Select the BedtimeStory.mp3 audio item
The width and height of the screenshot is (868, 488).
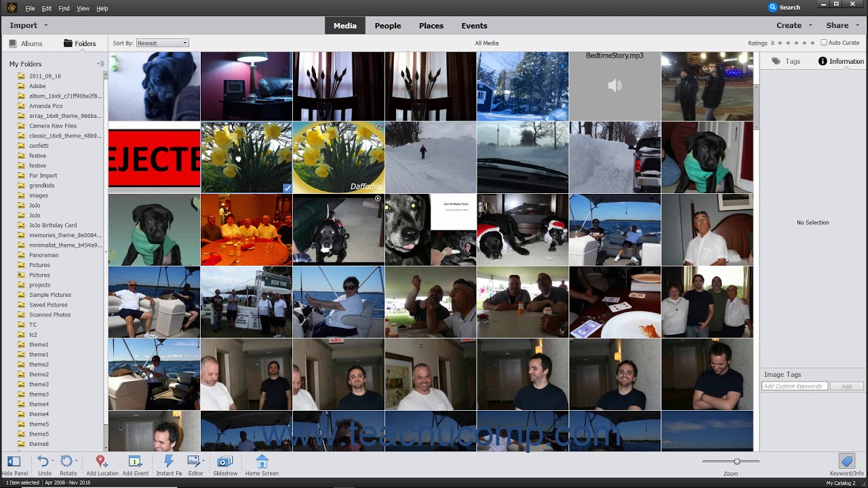point(614,86)
